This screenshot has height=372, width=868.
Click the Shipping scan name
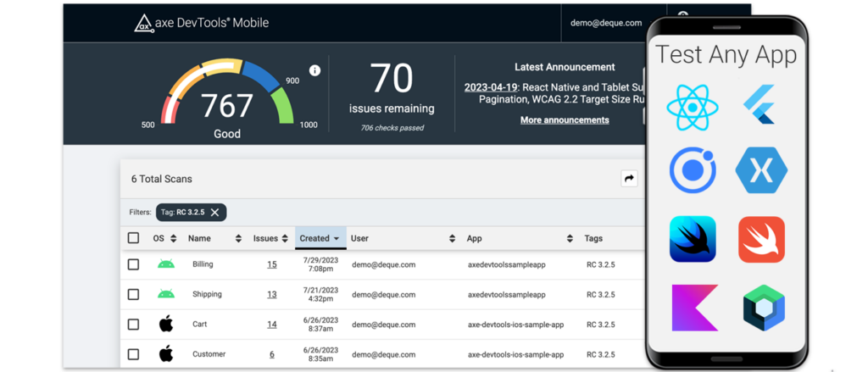click(x=207, y=295)
